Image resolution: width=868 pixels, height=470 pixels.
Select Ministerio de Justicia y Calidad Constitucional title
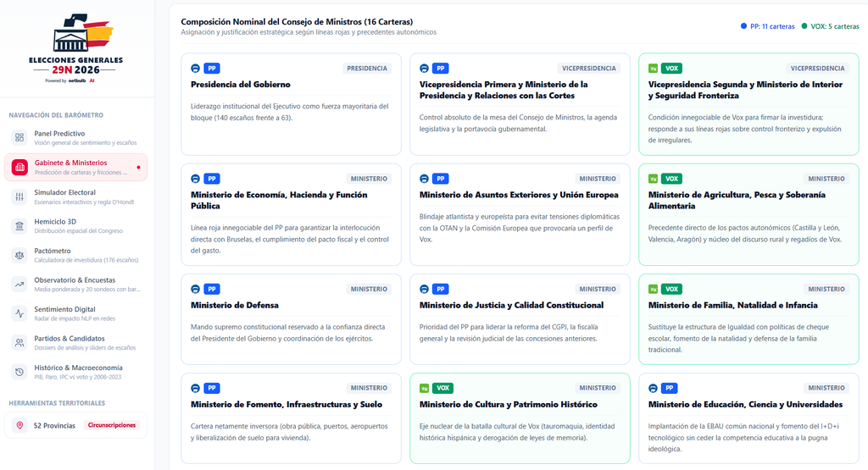(511, 305)
